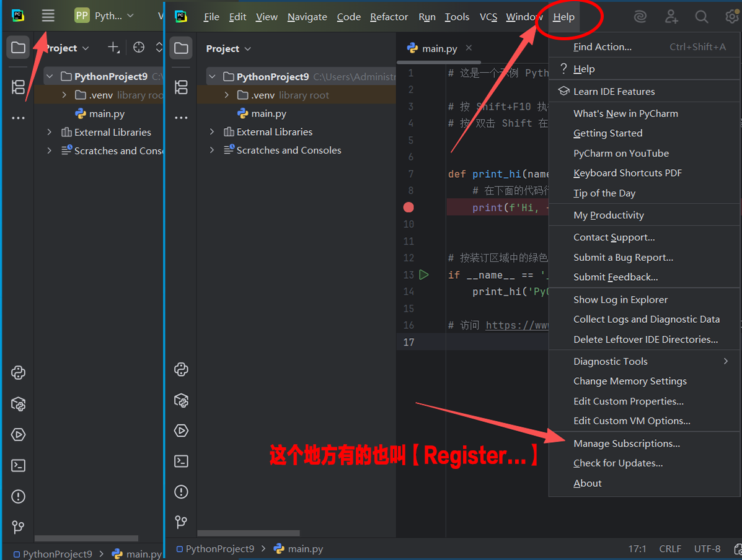Close the main.py editor tab

tap(469, 48)
